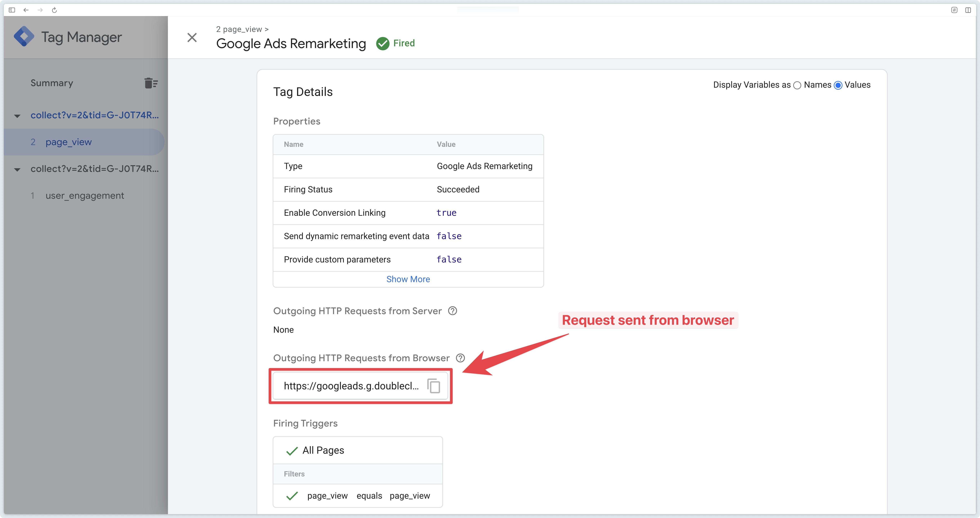
Task: Click the 'Firing Status' property name
Action: click(x=308, y=190)
